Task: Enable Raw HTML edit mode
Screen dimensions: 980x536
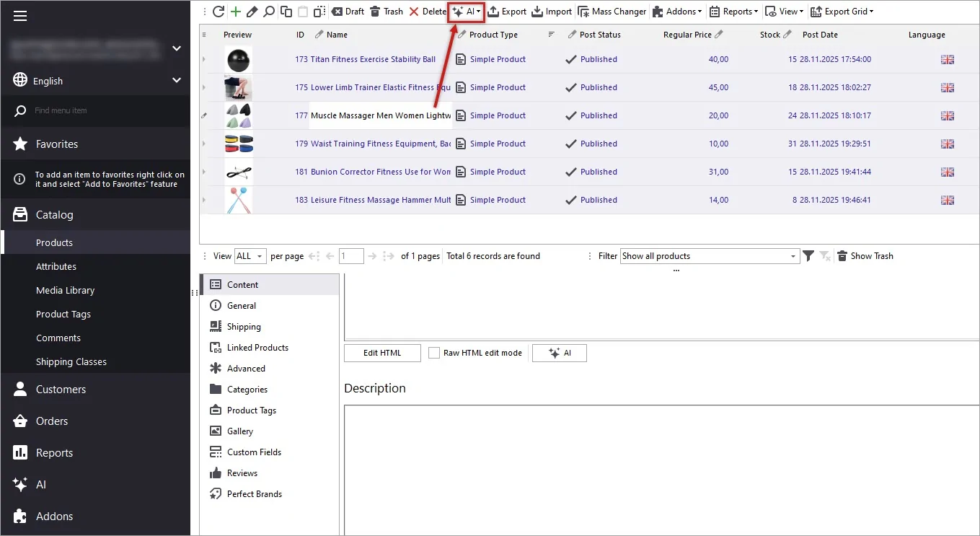Action: tap(433, 353)
